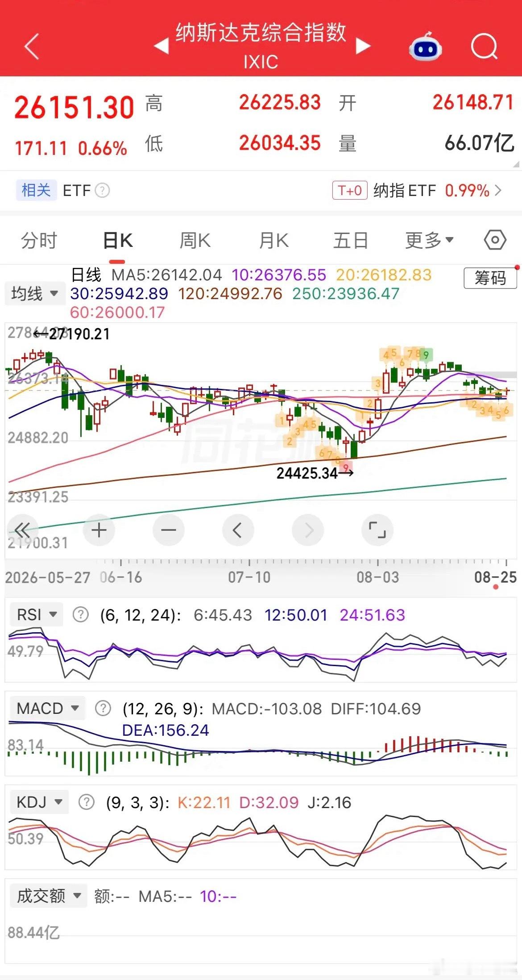Tap the MA30 value 30:25942.89
Image resolution: width=522 pixels, height=980 pixels.
pos(119,293)
